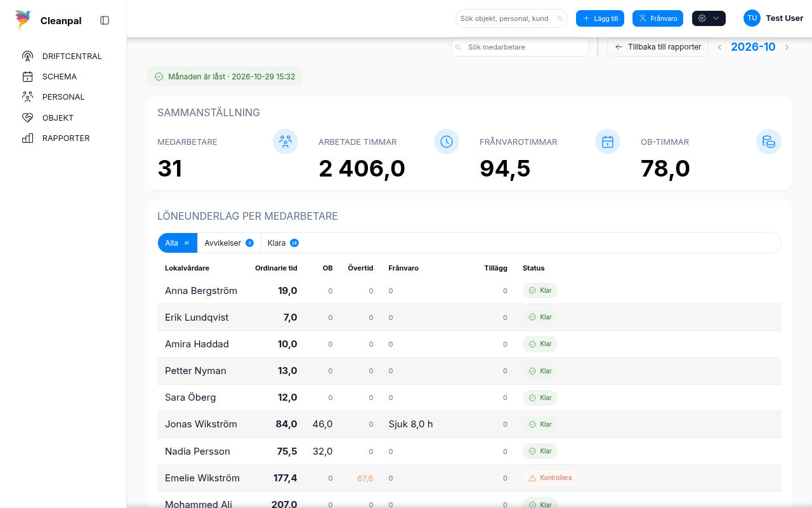Click the TU user avatar
Image resolution: width=812 pixels, height=508 pixels.
[752, 18]
